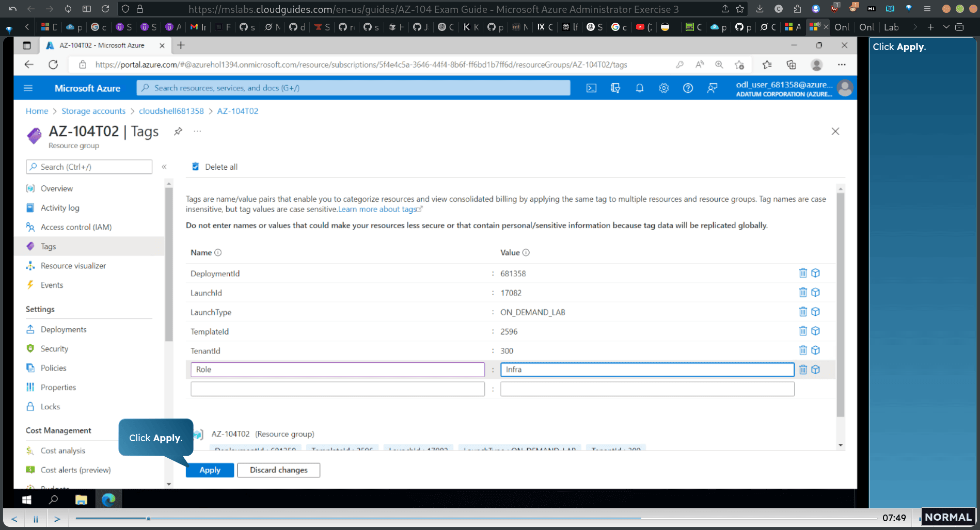This screenshot has height=530, width=980.
Task: Click the Infra tag value field
Action: pyautogui.click(x=647, y=370)
